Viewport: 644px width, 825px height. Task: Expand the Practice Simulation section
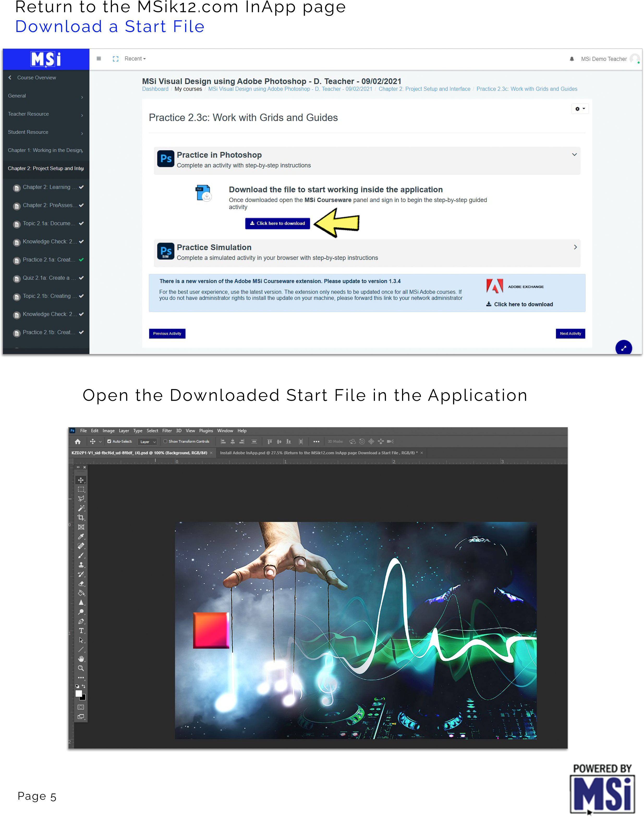575,247
